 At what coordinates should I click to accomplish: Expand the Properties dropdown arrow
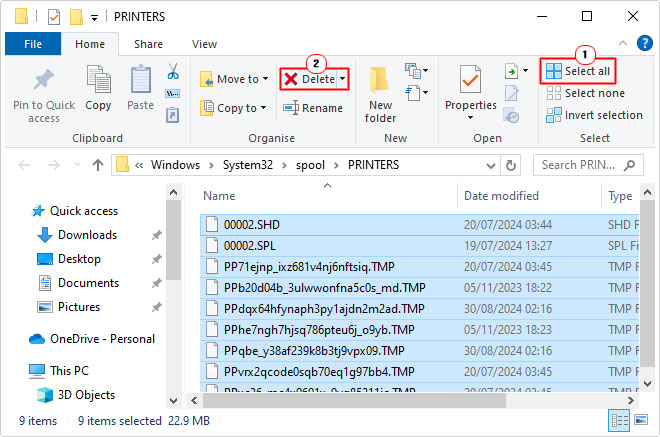[471, 117]
